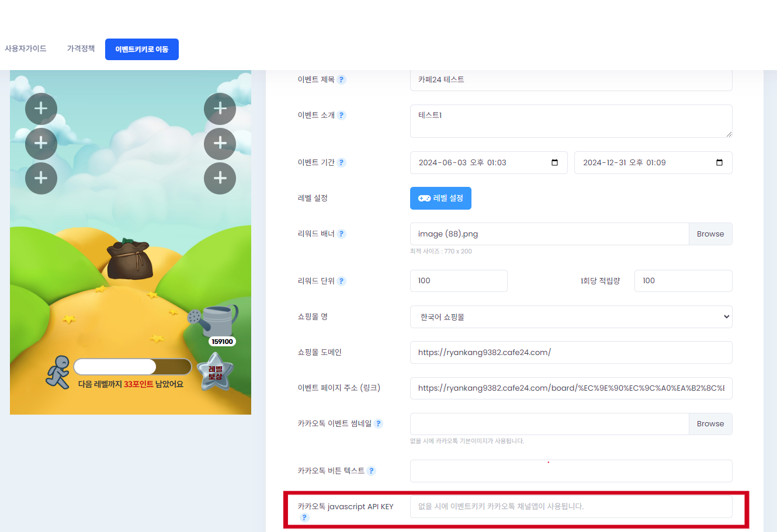Browse for a 리워드 배너 image file
The width and height of the screenshot is (777, 532).
point(710,234)
